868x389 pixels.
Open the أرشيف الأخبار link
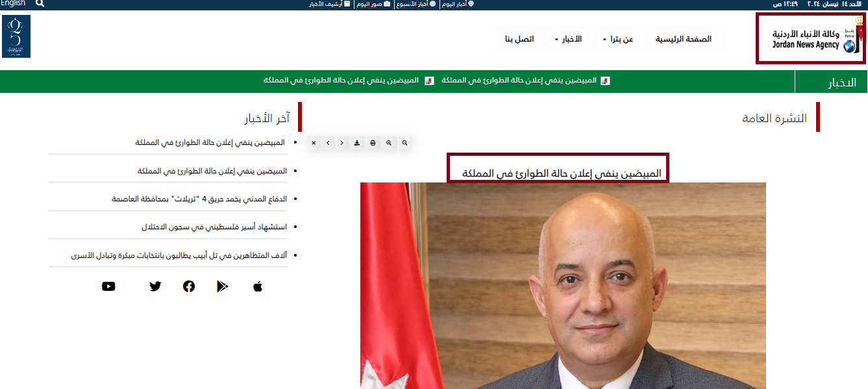(329, 4)
